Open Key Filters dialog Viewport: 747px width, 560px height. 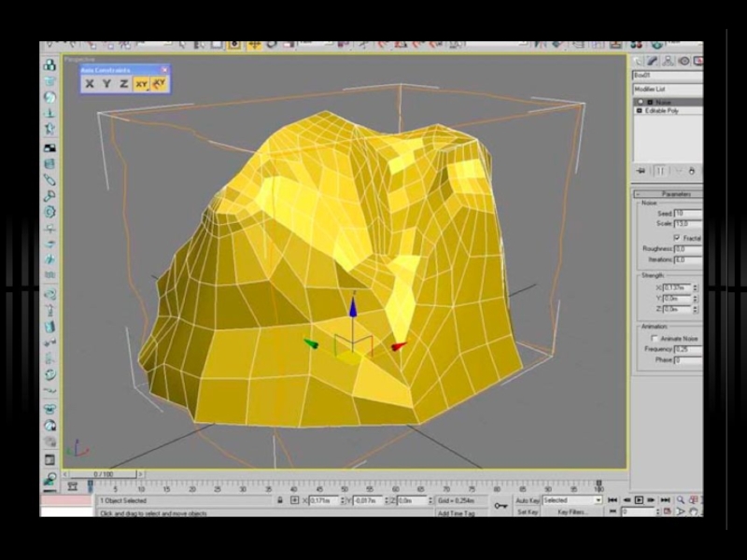(571, 512)
